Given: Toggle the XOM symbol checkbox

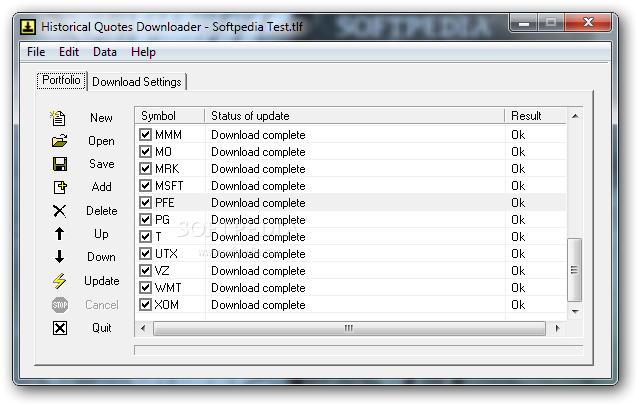Looking at the screenshot, I should 145,304.
